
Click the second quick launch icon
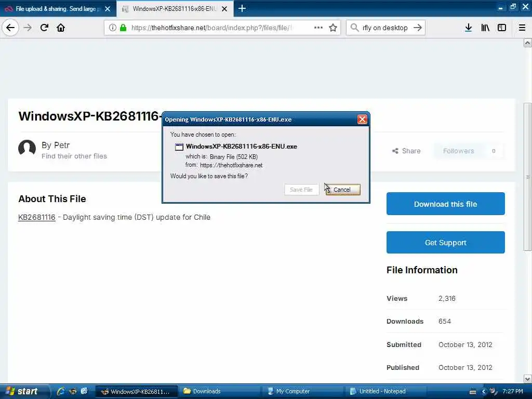pos(73,392)
